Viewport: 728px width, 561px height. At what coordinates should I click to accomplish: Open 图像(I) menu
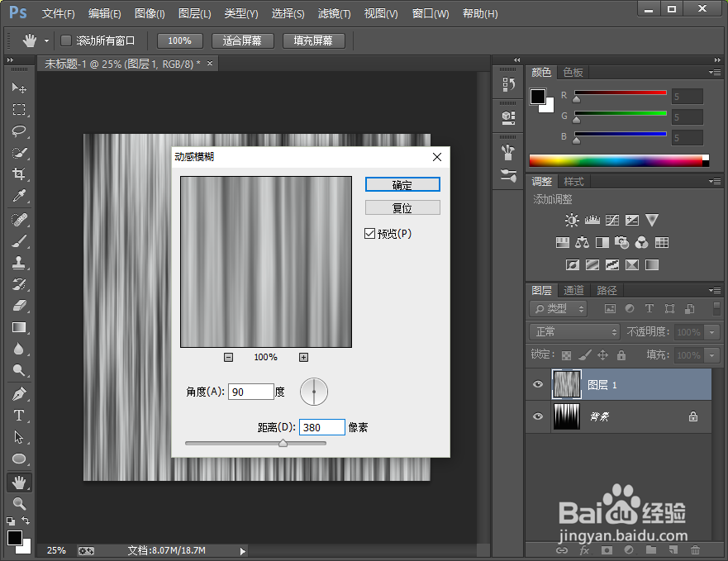(x=150, y=13)
